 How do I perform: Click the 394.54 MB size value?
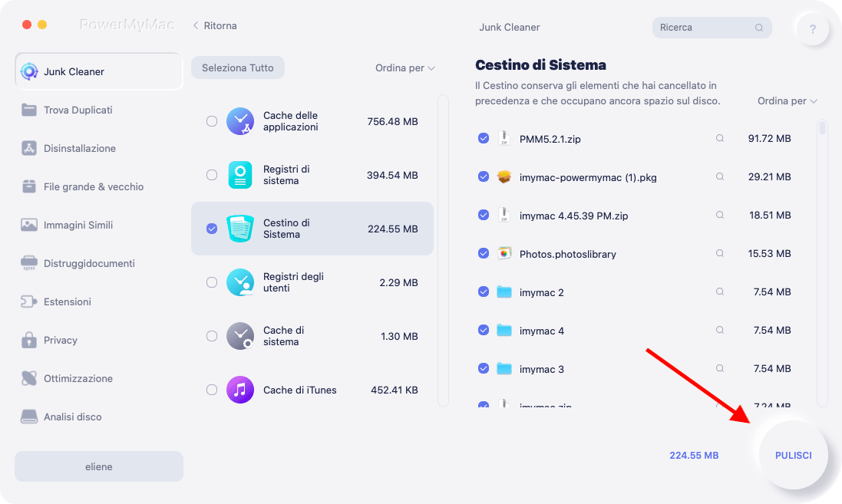[392, 176]
